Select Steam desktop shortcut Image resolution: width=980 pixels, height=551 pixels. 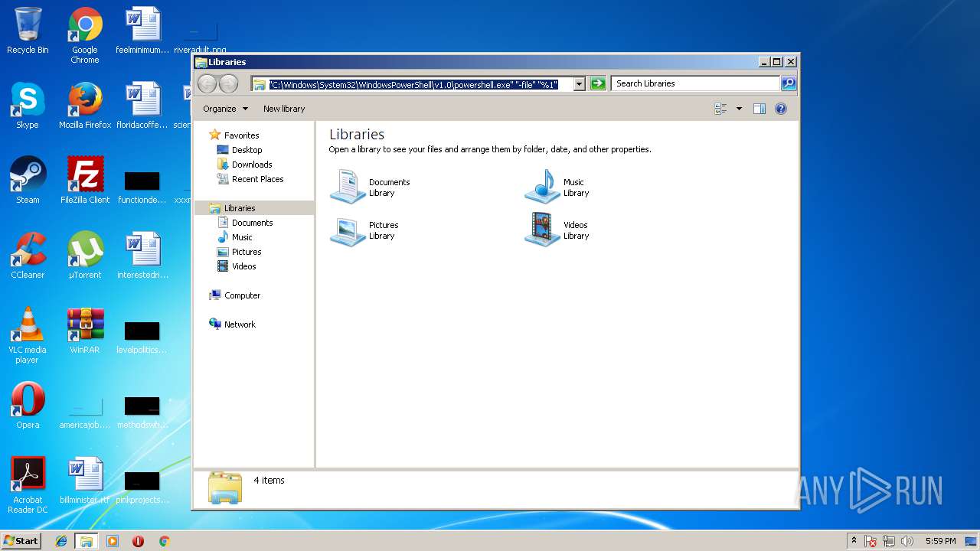[28, 181]
